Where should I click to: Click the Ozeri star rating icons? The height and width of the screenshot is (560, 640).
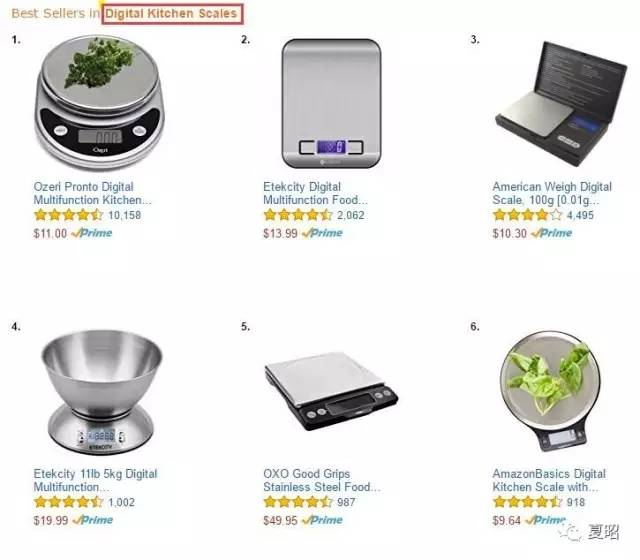pos(68,215)
